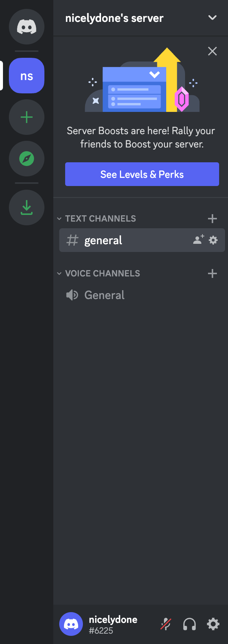Toggle the Server Boosts banner closed
The image size is (228, 644).
212,51
